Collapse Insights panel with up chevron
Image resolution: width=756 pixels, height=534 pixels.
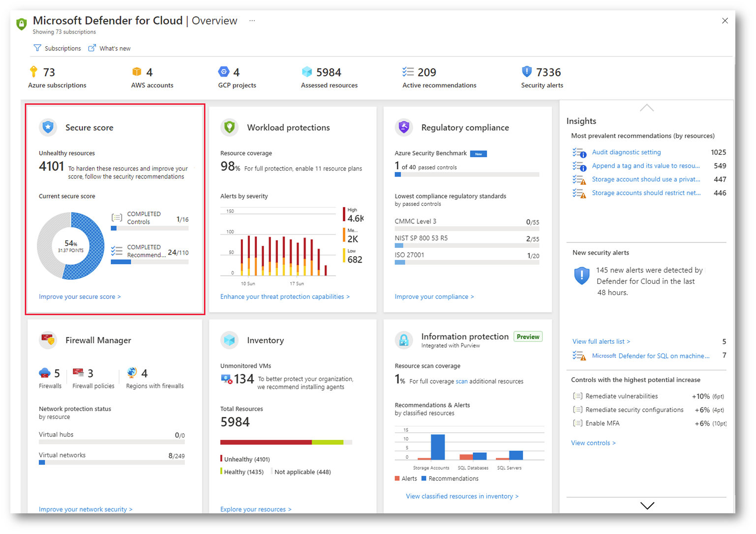(647, 108)
